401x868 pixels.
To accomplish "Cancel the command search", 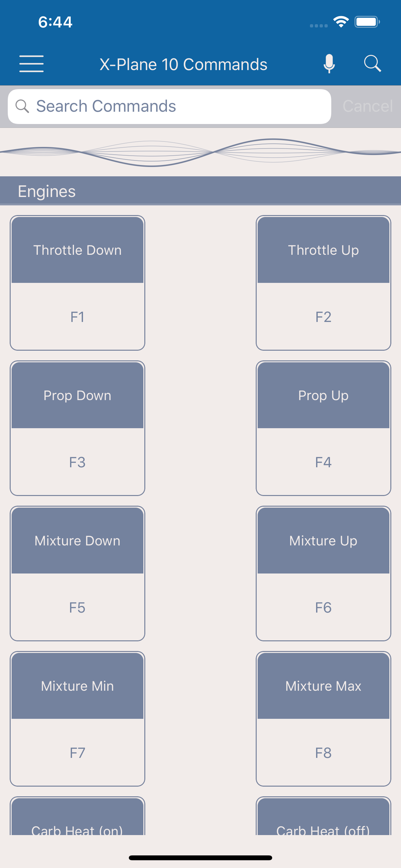I will pos(367,106).
